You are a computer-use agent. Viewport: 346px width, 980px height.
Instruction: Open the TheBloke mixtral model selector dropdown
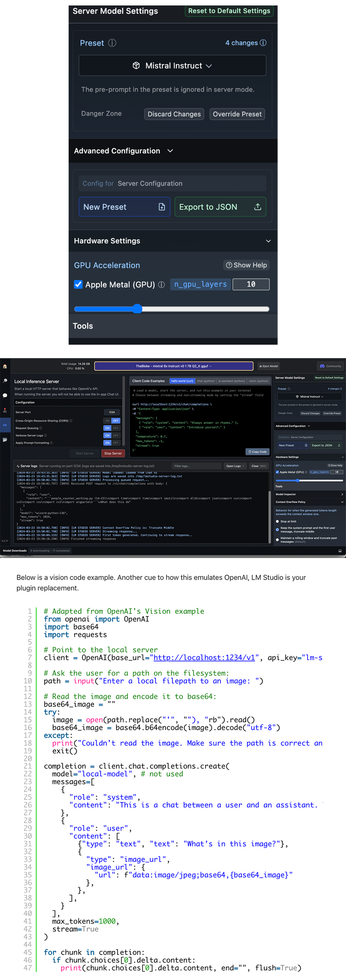(174, 366)
